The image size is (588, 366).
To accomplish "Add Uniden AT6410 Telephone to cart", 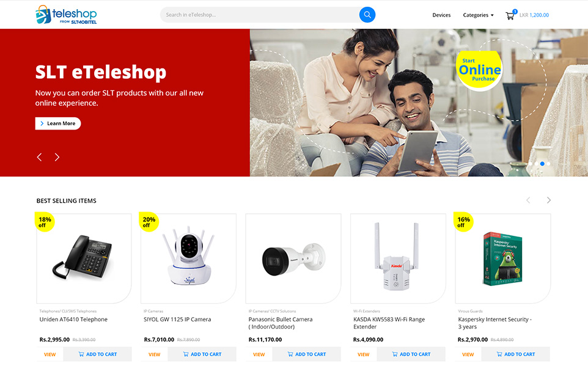I will coord(98,354).
